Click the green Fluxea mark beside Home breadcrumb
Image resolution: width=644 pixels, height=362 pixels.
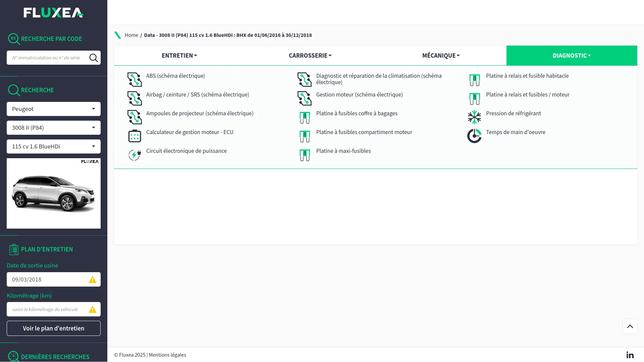[118, 35]
